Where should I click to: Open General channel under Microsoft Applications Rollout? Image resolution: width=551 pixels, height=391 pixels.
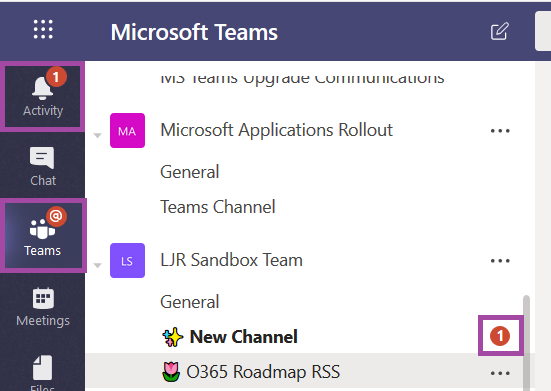[190, 172]
